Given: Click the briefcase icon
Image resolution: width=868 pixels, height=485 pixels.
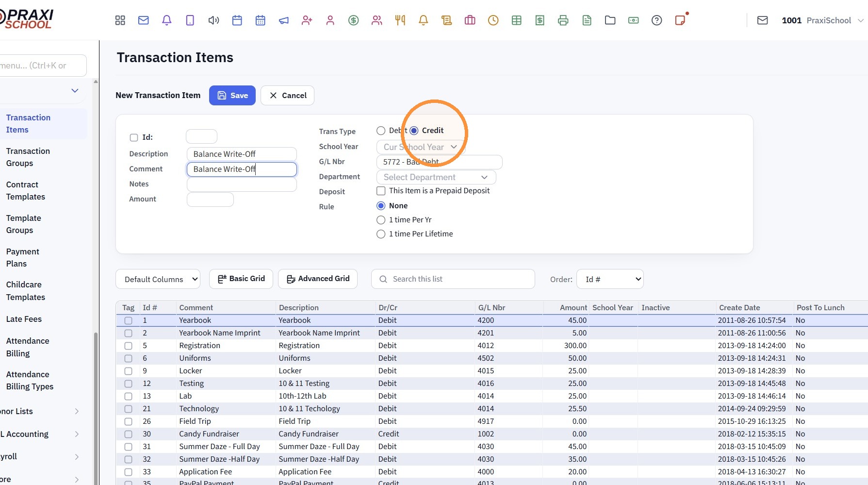Looking at the screenshot, I should click(x=470, y=20).
